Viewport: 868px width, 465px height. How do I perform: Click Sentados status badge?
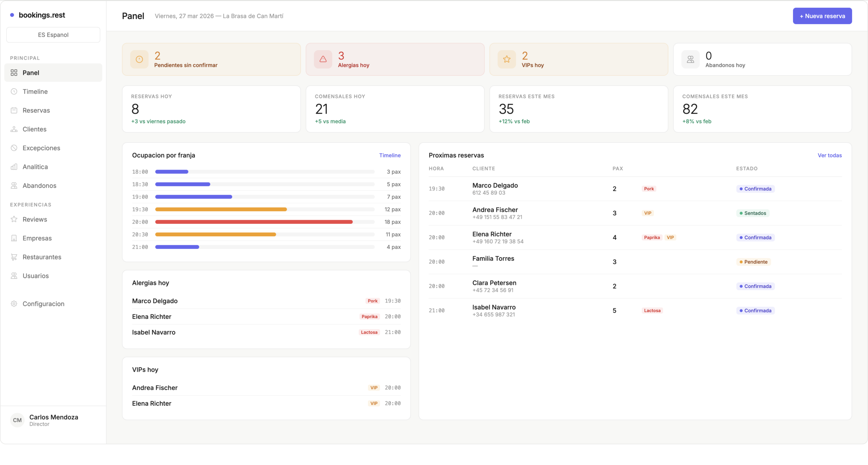click(x=753, y=213)
